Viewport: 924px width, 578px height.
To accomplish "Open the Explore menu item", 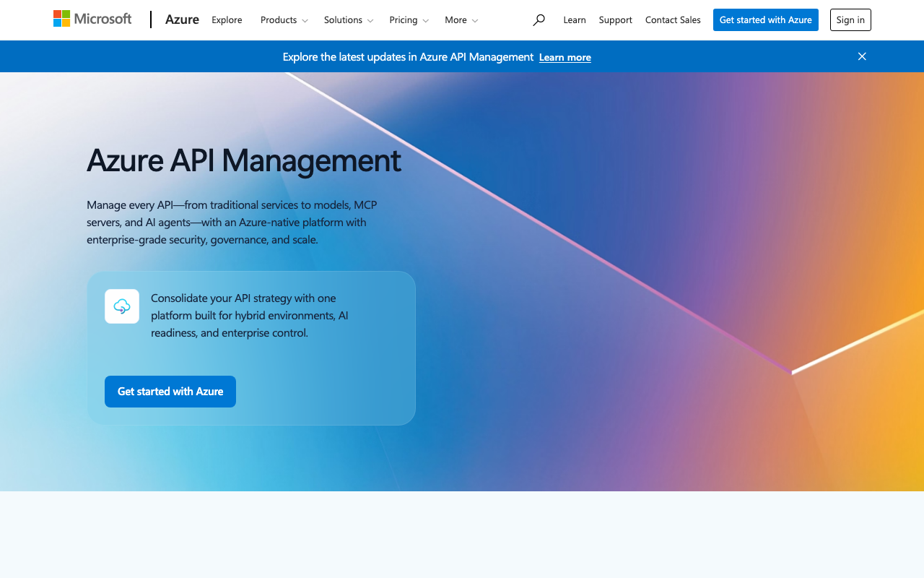I will [x=227, y=20].
